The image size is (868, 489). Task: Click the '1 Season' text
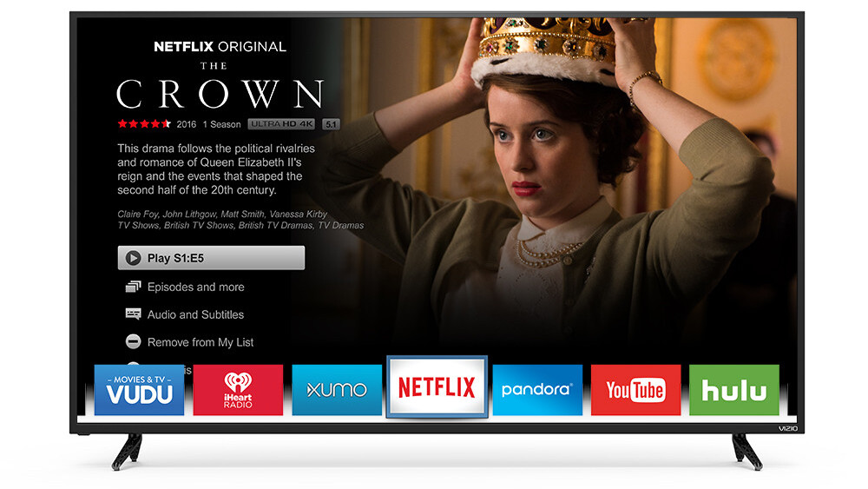pos(221,124)
